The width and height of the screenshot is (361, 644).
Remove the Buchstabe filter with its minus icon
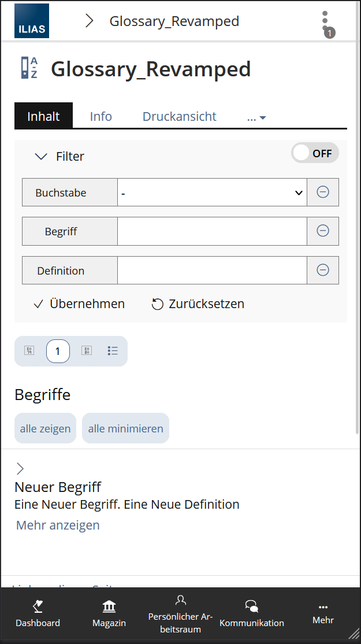323,193
